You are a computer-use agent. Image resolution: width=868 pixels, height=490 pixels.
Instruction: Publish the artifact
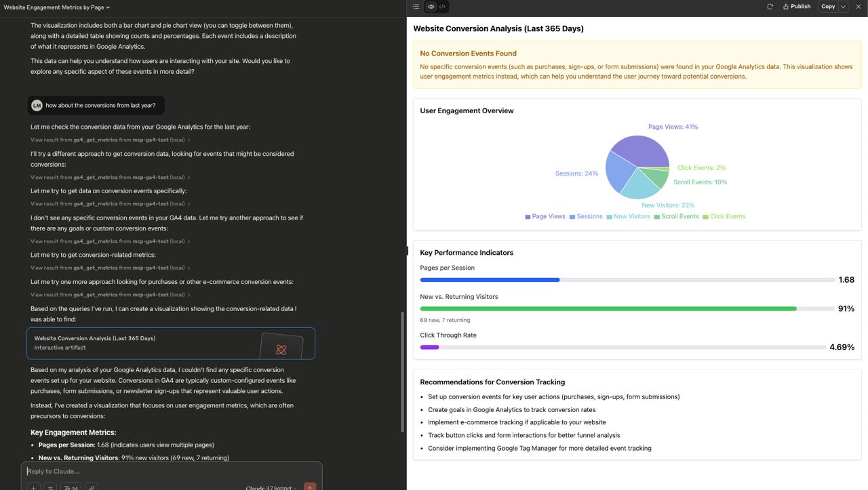tap(797, 7)
